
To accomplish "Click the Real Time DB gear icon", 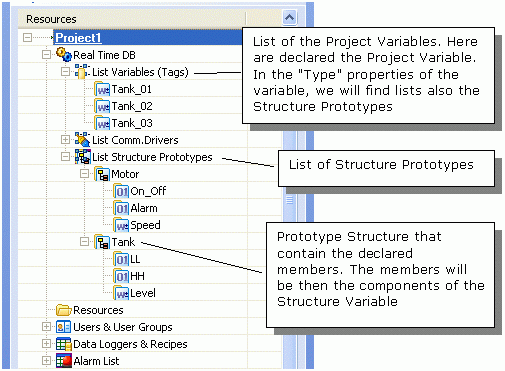I will [x=63, y=55].
